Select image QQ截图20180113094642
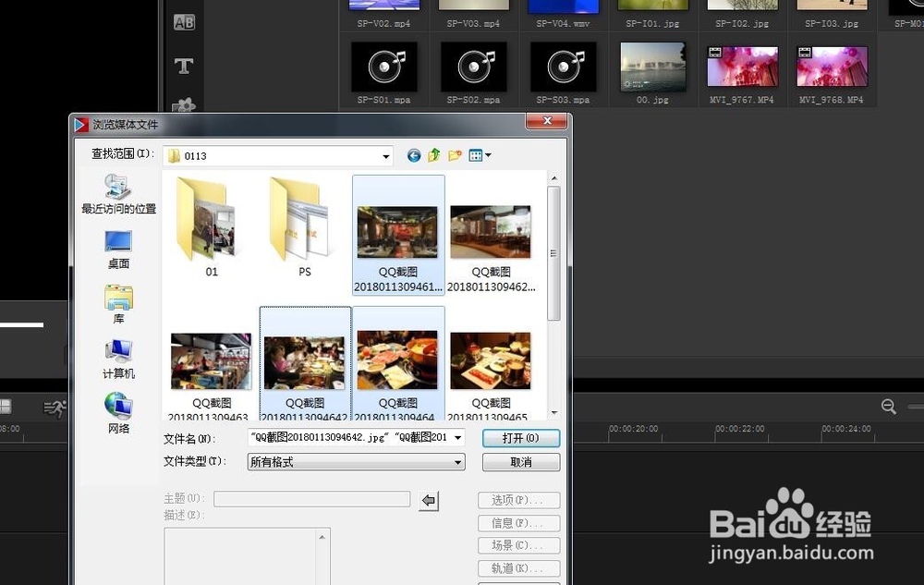This screenshot has height=585, width=924. click(305, 364)
